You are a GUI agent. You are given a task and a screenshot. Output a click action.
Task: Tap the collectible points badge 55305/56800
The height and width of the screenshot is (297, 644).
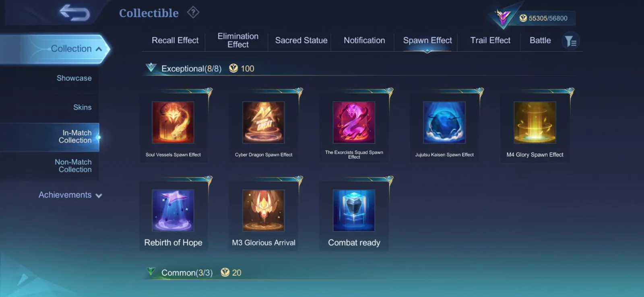(x=543, y=18)
